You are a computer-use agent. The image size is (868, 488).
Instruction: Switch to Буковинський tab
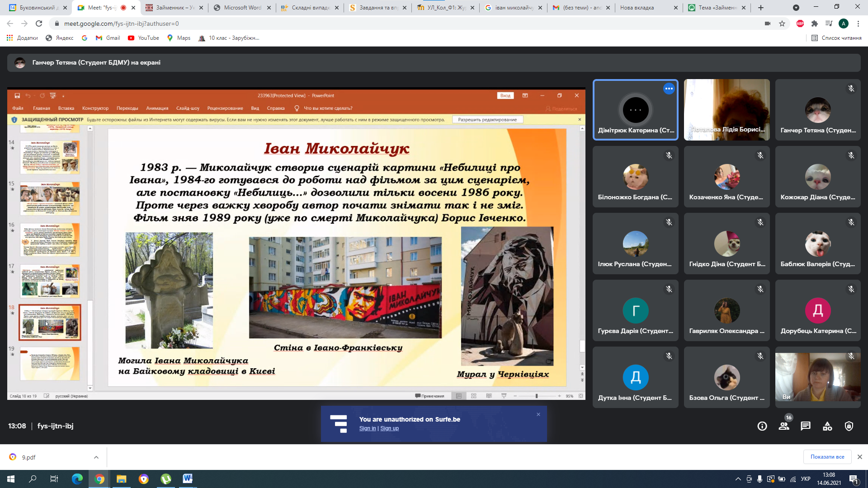38,8
